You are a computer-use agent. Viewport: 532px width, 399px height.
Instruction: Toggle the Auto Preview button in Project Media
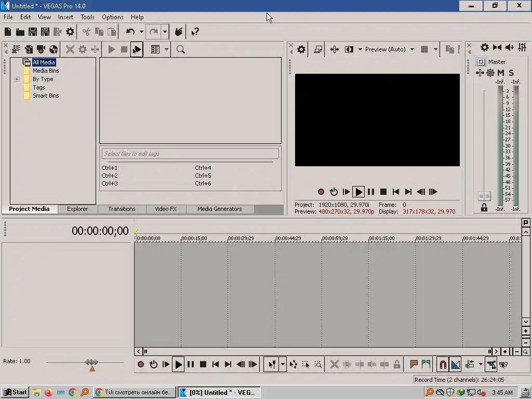click(x=137, y=49)
